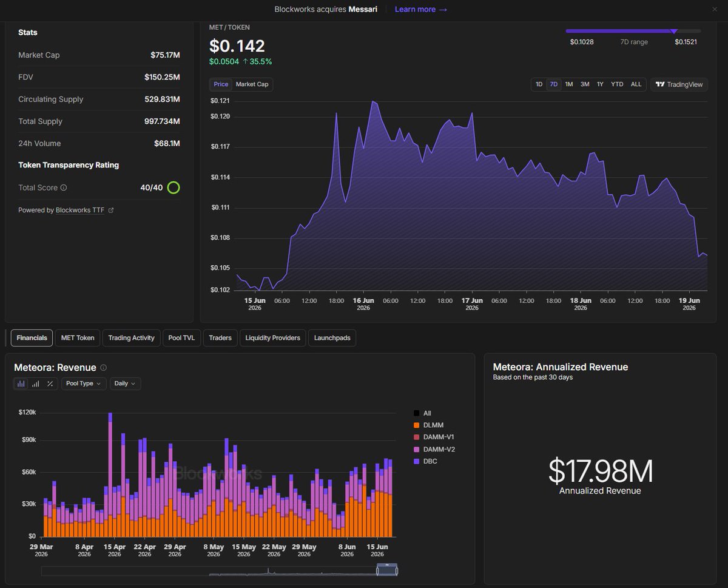Dismiss the Blockworks acquires Messari banner

715,9
